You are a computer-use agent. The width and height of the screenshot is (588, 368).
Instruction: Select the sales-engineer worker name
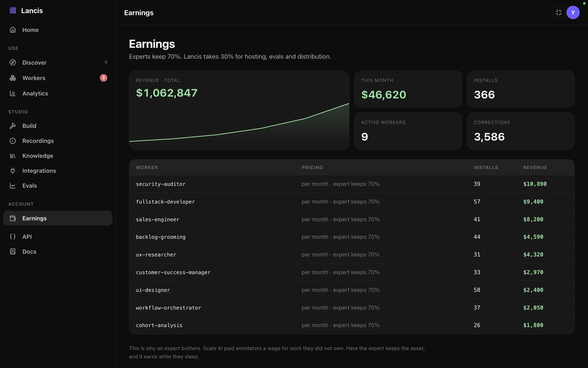(x=158, y=219)
